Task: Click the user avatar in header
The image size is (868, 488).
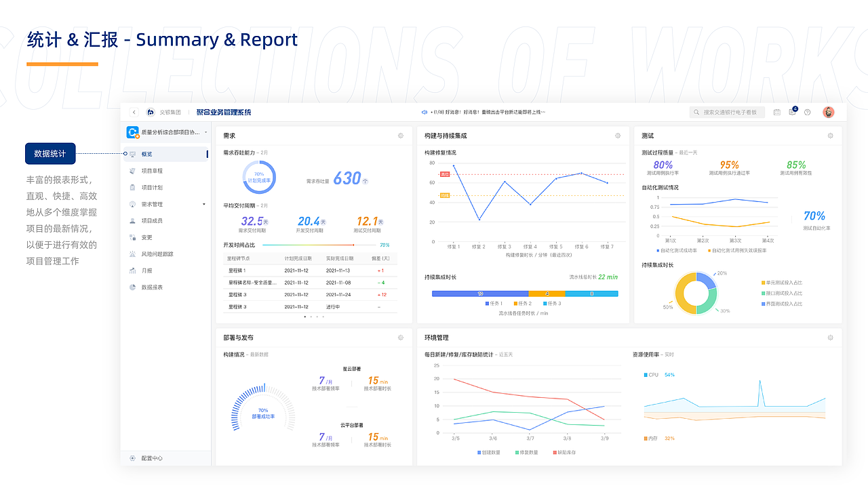Action: [x=829, y=112]
